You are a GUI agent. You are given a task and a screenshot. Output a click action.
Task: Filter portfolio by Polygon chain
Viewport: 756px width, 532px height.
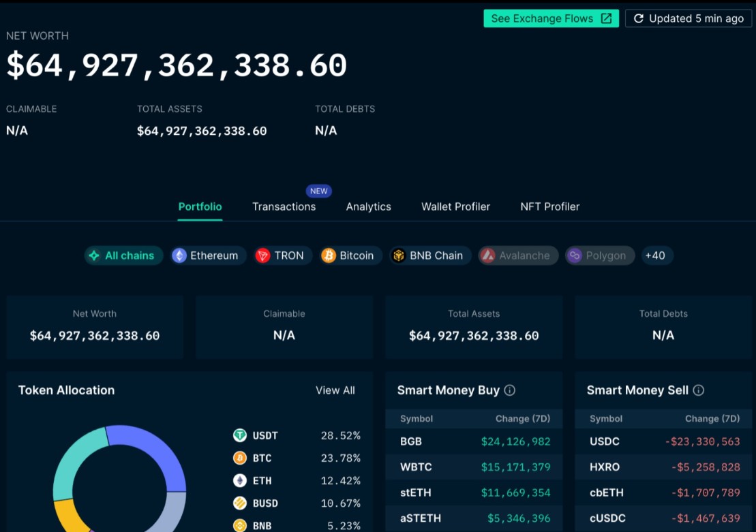600,255
